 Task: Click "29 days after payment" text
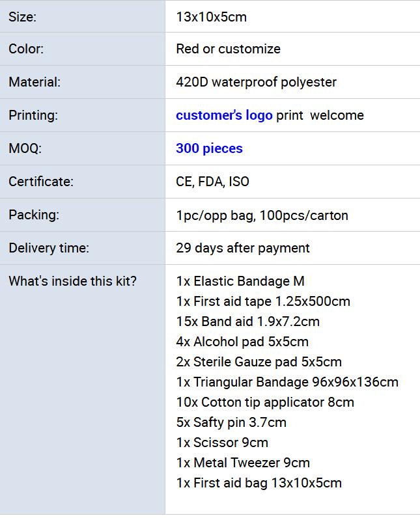point(243,248)
